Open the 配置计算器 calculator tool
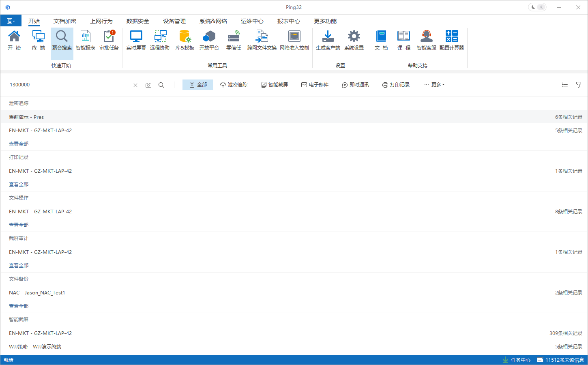This screenshot has height=365, width=588. (451, 40)
